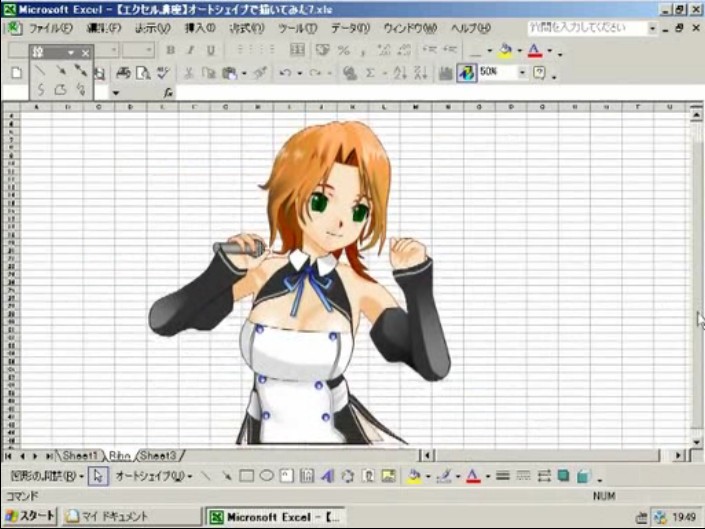Click the Insert Hyperlink globe icon
The width and height of the screenshot is (705, 529).
pyautogui.click(x=350, y=73)
